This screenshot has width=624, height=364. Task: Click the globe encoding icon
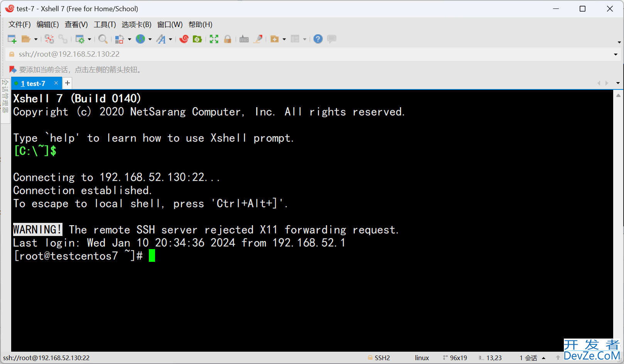tap(140, 39)
